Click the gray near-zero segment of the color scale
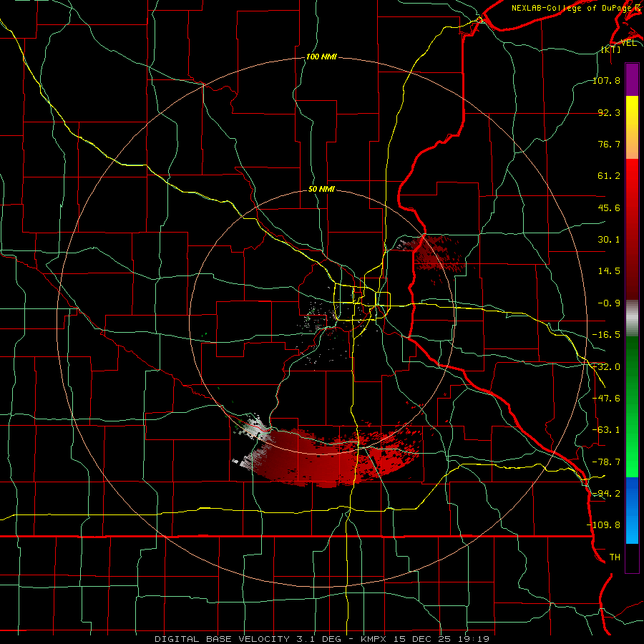The width and height of the screenshot is (644, 644). pos(632,318)
